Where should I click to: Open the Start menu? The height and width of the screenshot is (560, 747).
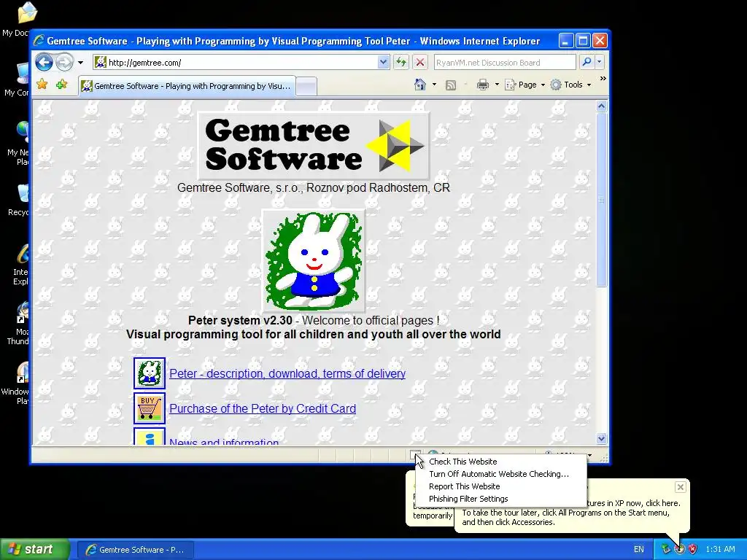tap(34, 549)
